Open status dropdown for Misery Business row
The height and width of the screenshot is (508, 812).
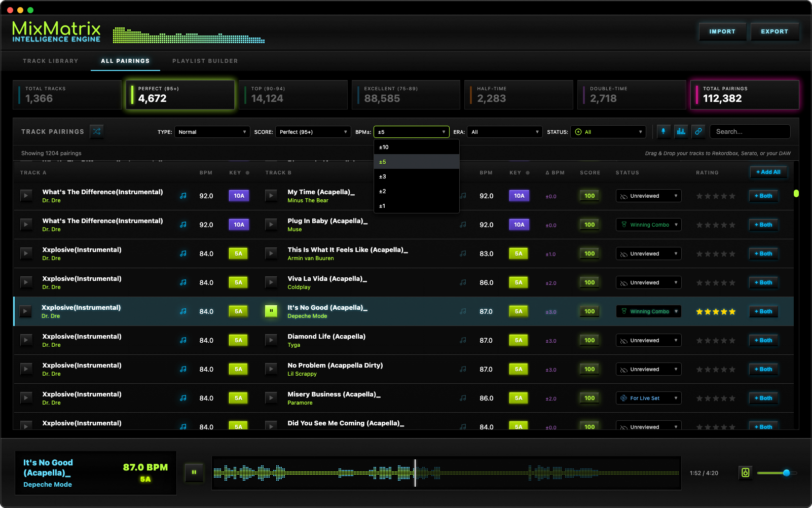pyautogui.click(x=648, y=398)
